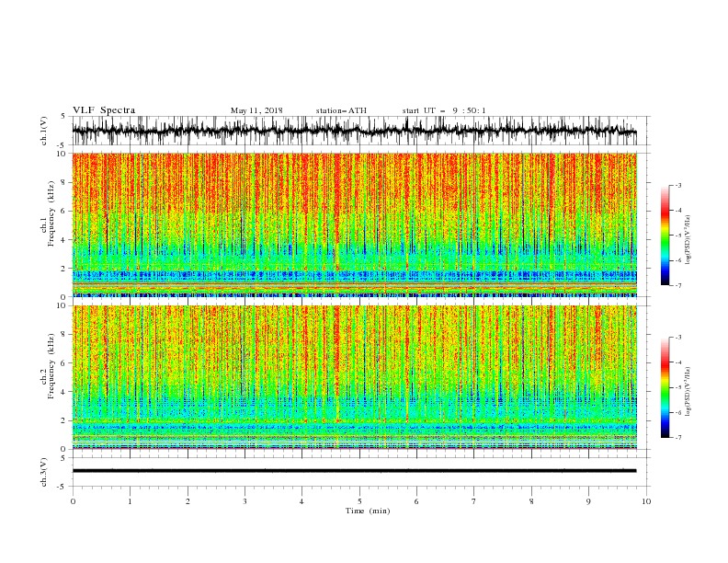
Task: Click the '-7' label on ch.1 color bar
Action: tap(677, 285)
